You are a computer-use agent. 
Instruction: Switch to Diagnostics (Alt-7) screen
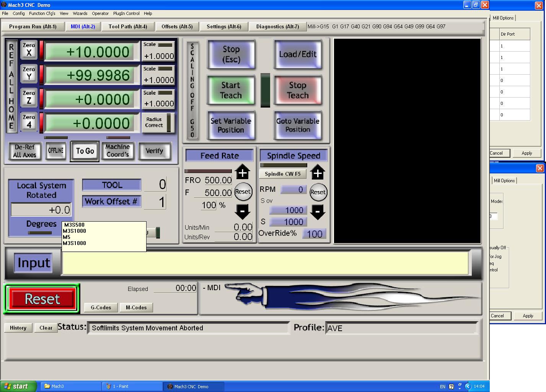click(278, 26)
